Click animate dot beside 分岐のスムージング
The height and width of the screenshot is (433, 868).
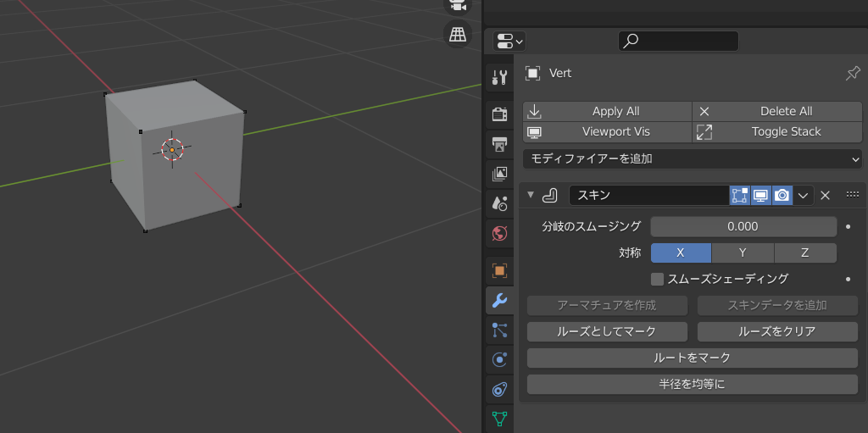(848, 226)
